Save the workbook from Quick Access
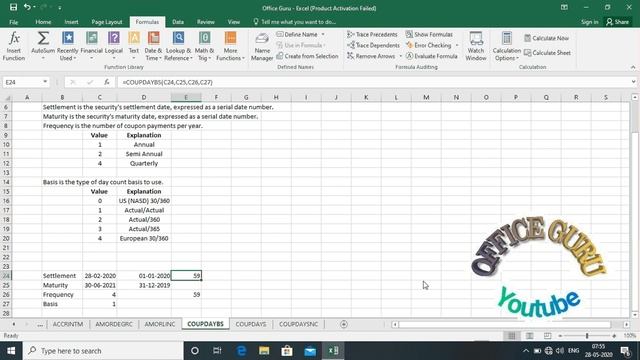The width and height of the screenshot is (640, 360). click(13, 7)
